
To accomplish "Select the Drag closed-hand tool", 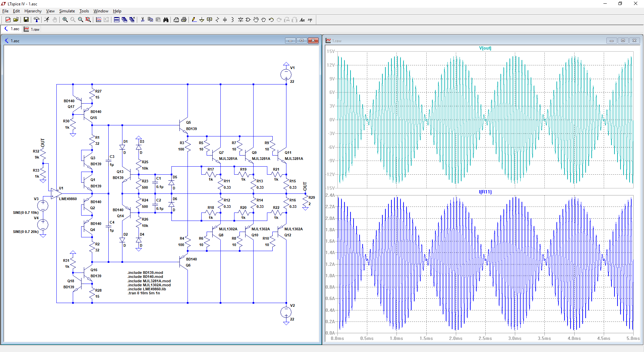I will click(x=264, y=20).
